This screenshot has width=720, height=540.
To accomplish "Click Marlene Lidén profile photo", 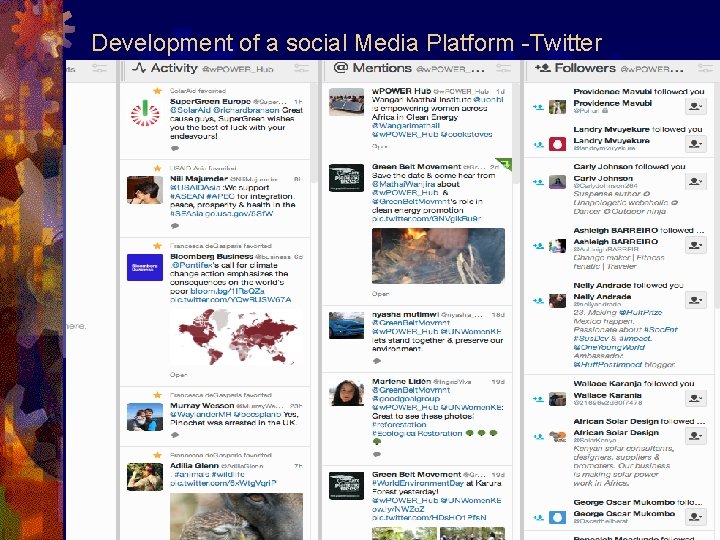I will click(x=347, y=393).
